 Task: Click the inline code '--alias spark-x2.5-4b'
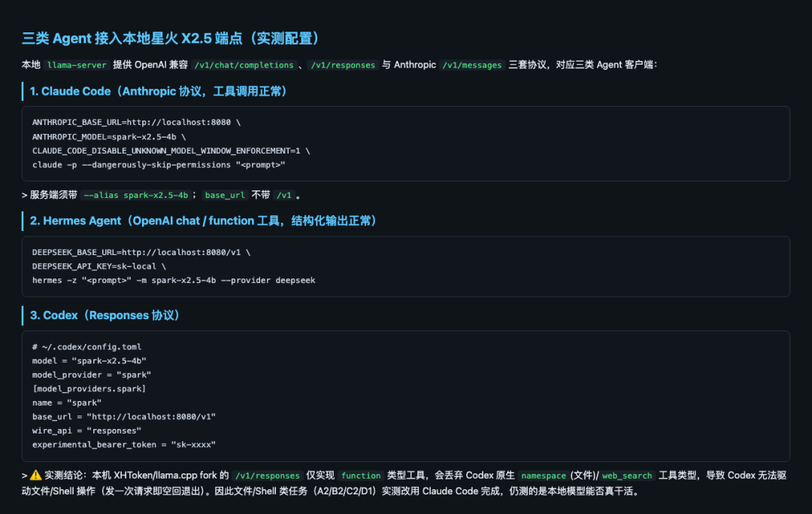coord(135,196)
